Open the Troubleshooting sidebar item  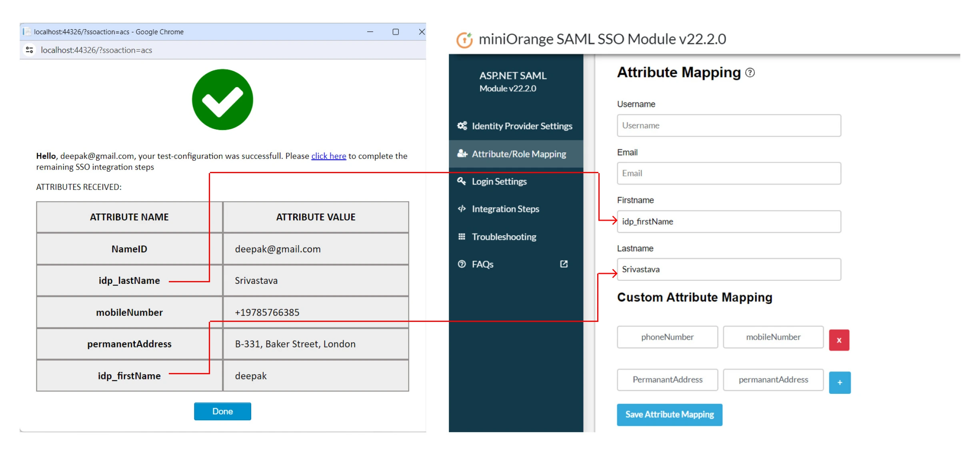(516, 237)
